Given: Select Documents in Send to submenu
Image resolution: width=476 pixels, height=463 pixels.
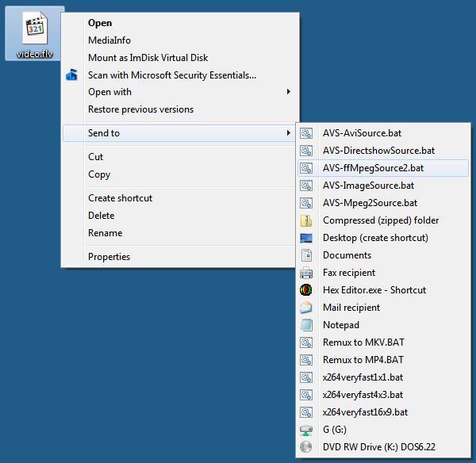Looking at the screenshot, I should [x=347, y=255].
